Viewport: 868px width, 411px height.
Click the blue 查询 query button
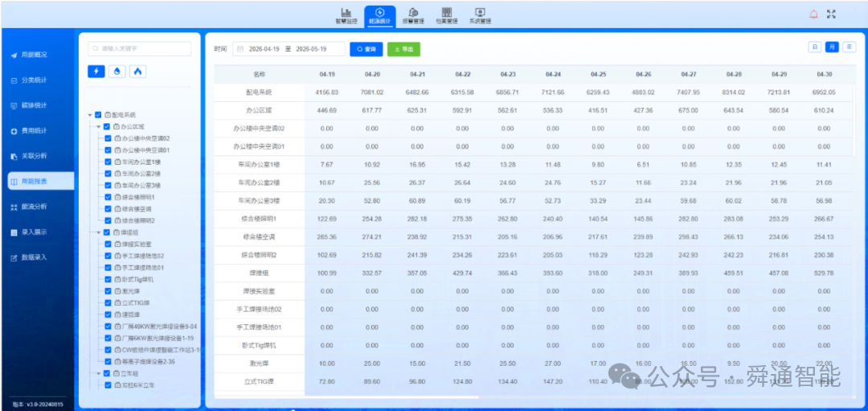pos(366,49)
